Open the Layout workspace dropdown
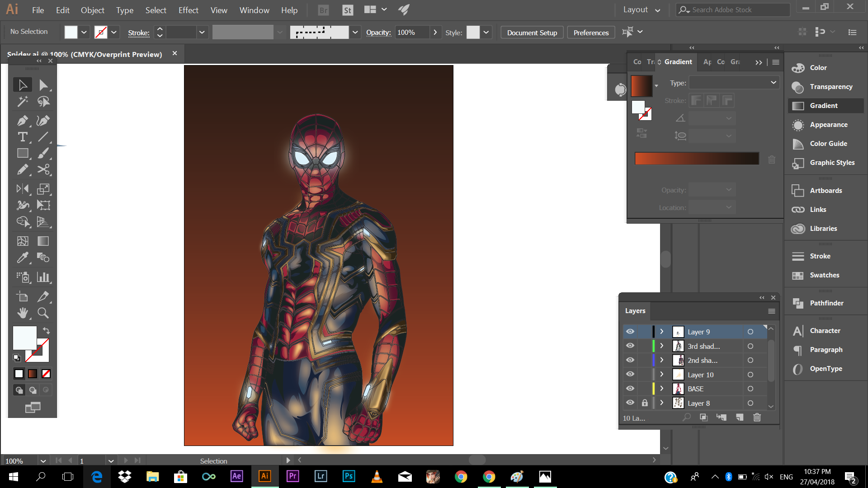The width and height of the screenshot is (868, 488). (x=642, y=9)
